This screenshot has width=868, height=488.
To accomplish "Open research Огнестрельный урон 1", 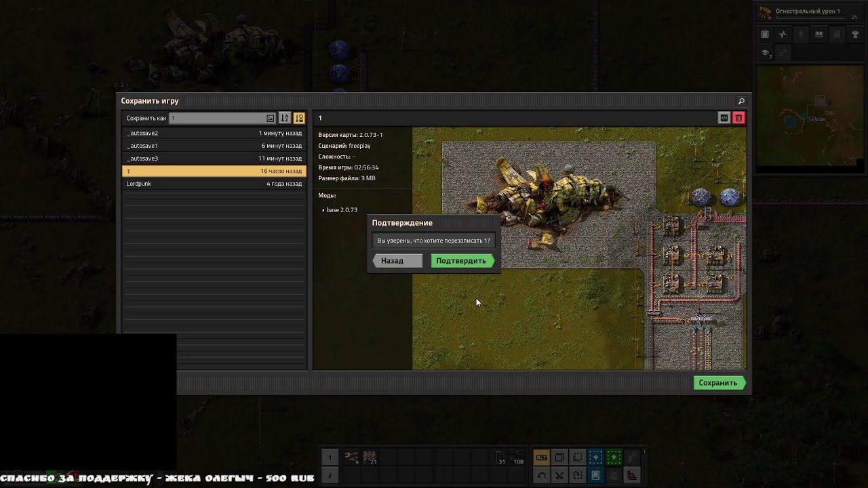I will tap(810, 12).
